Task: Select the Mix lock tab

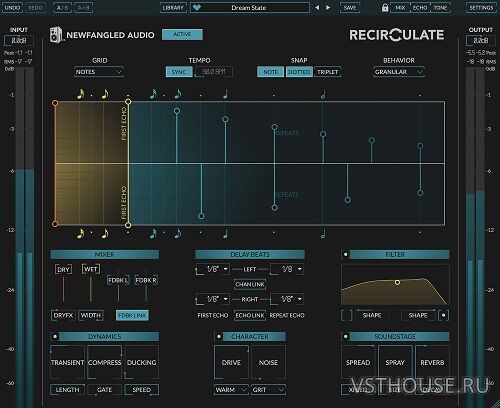Action: tap(400, 7)
